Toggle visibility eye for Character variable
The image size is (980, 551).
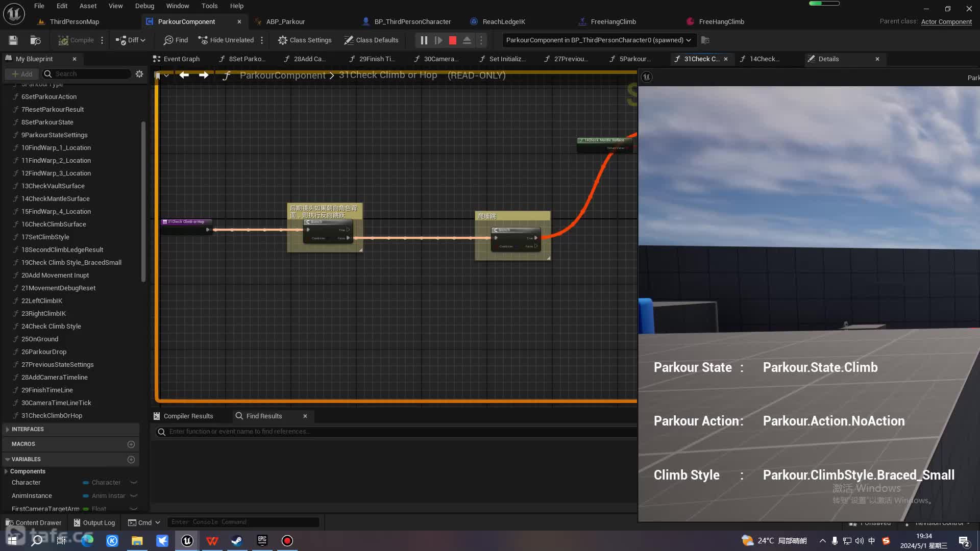point(134,483)
